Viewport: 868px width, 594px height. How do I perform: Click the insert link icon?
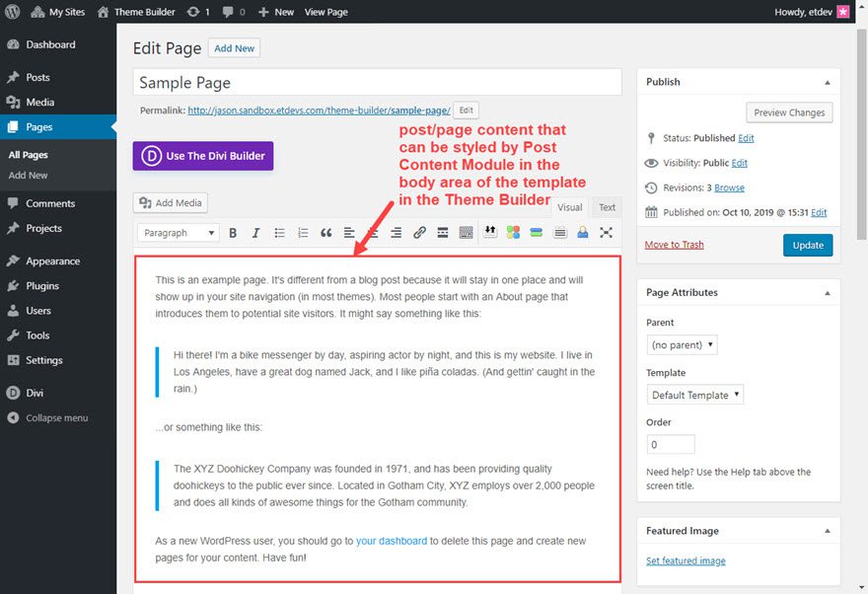tap(419, 233)
